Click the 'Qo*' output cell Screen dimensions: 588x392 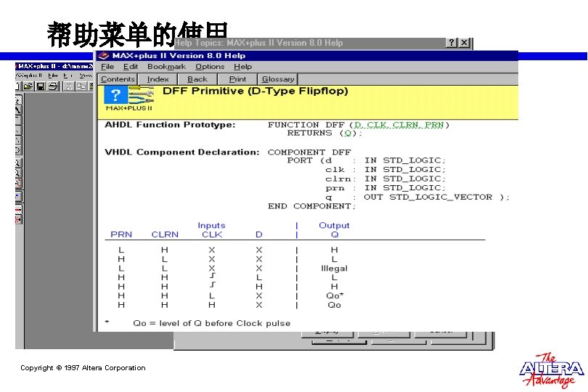pos(335,295)
